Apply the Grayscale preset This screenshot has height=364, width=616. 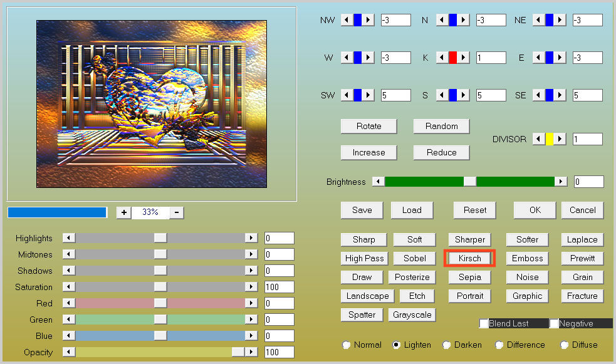412,315
